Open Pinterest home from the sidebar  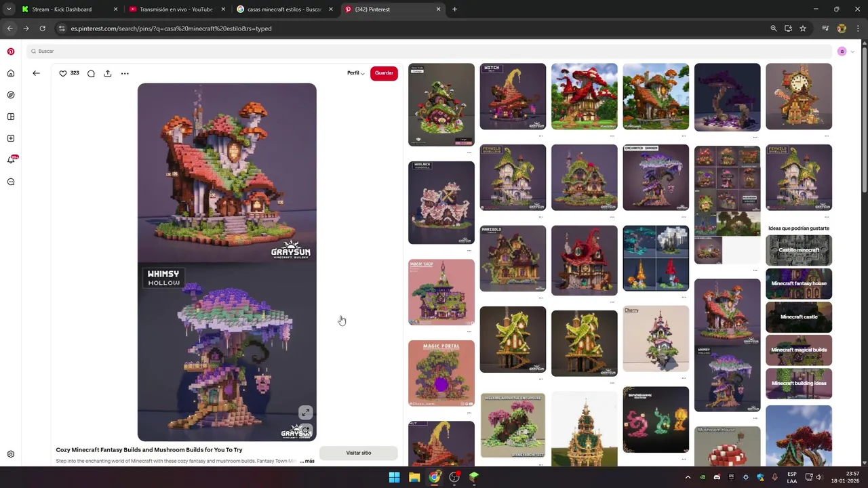(11, 73)
